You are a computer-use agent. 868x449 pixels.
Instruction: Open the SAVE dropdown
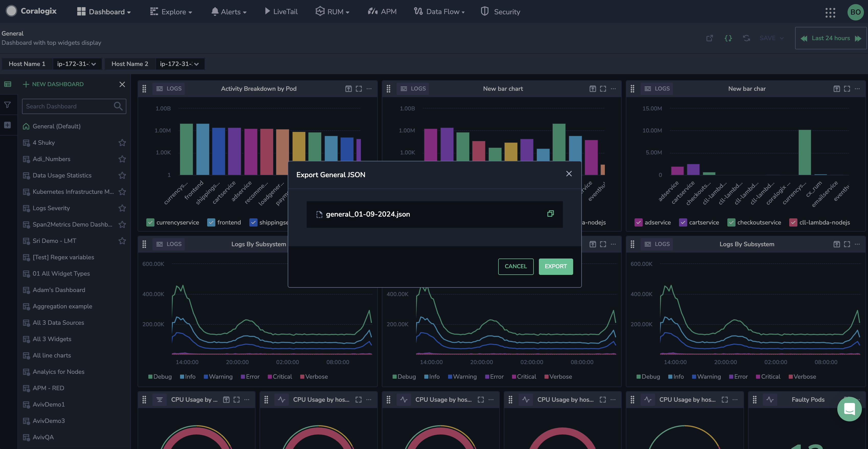pos(771,38)
